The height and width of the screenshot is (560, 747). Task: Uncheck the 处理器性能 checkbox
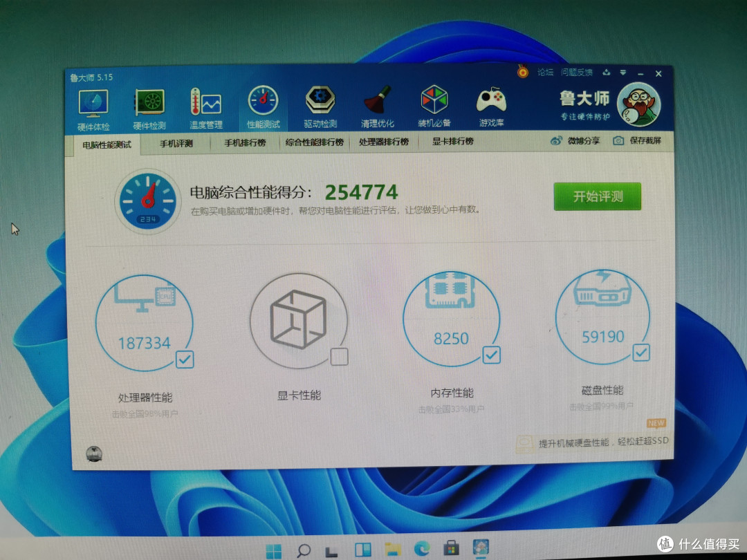pyautogui.click(x=185, y=359)
